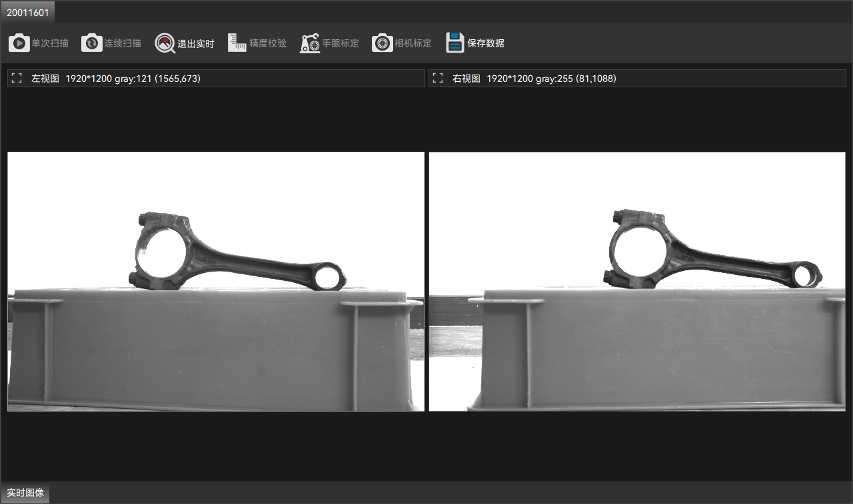Image resolution: width=853 pixels, height=504 pixels.
Task: Open camera calibration lens icon
Action: 382,43
